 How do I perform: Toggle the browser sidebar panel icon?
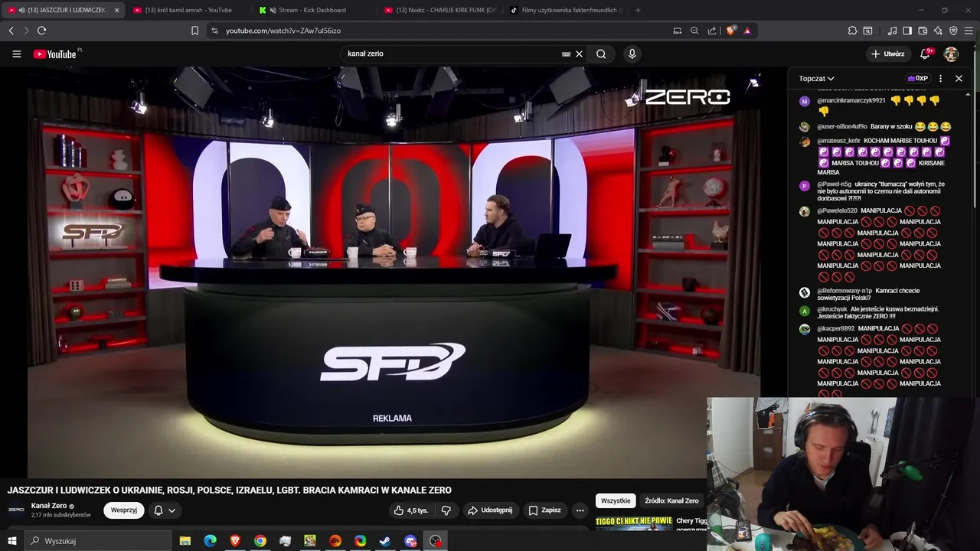(x=907, y=31)
